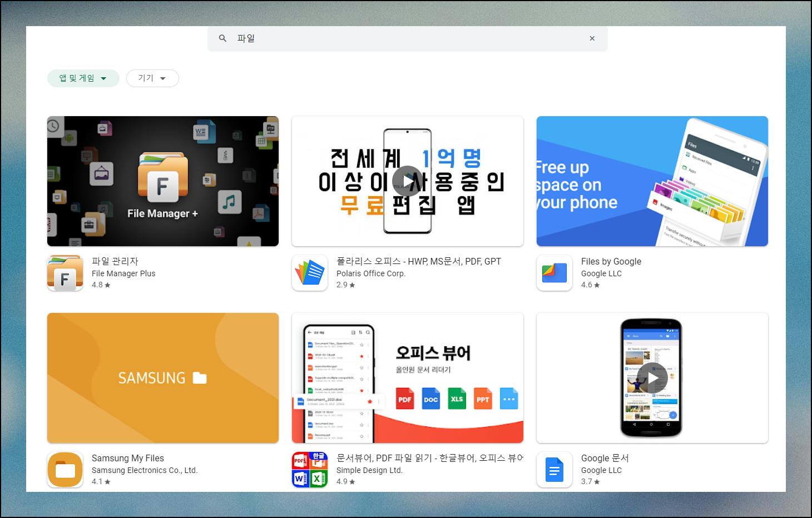812x518 pixels.
Task: Click the Polaris Office app icon
Action: [310, 273]
